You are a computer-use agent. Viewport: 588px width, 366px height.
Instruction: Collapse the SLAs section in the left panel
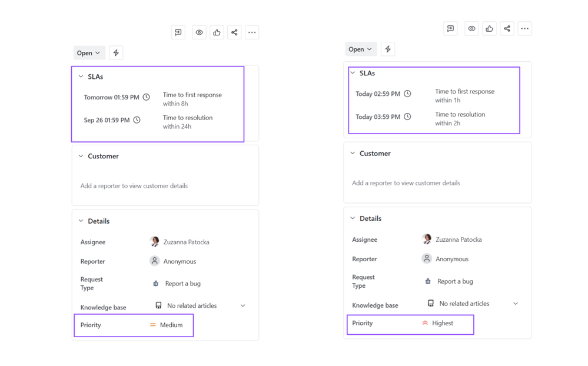(81, 76)
